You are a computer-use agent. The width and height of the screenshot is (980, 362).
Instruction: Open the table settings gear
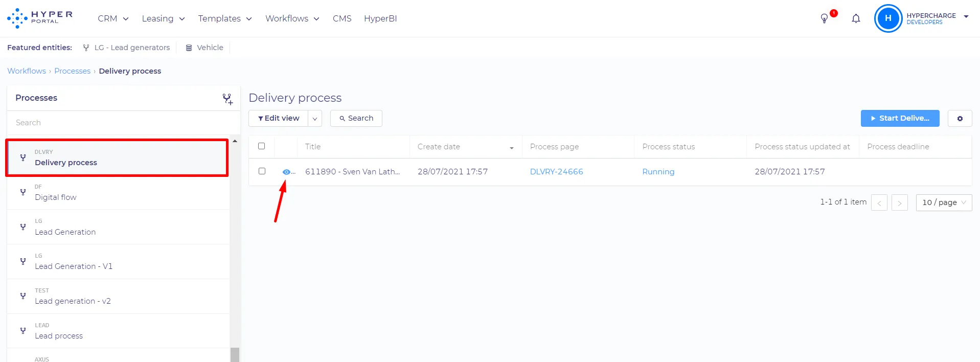[960, 118]
